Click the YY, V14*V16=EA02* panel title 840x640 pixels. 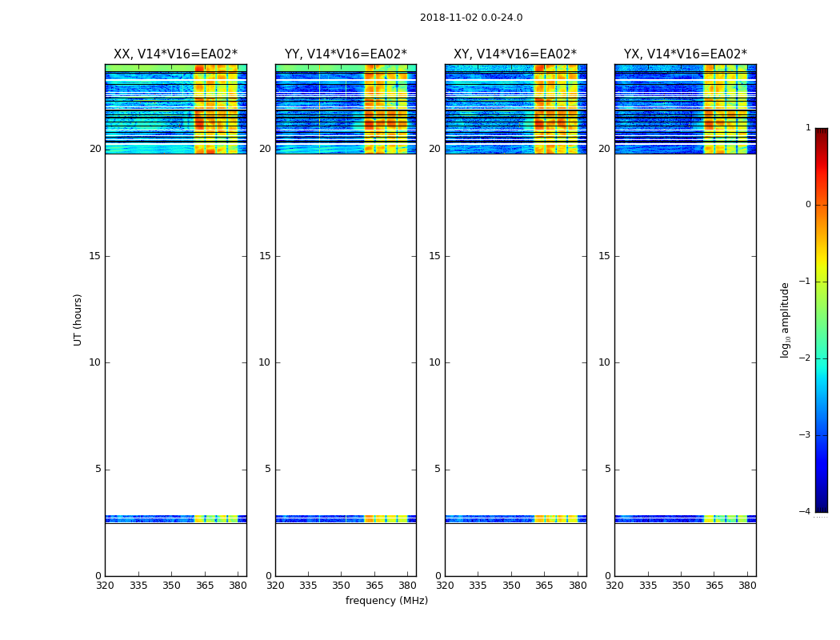346,54
